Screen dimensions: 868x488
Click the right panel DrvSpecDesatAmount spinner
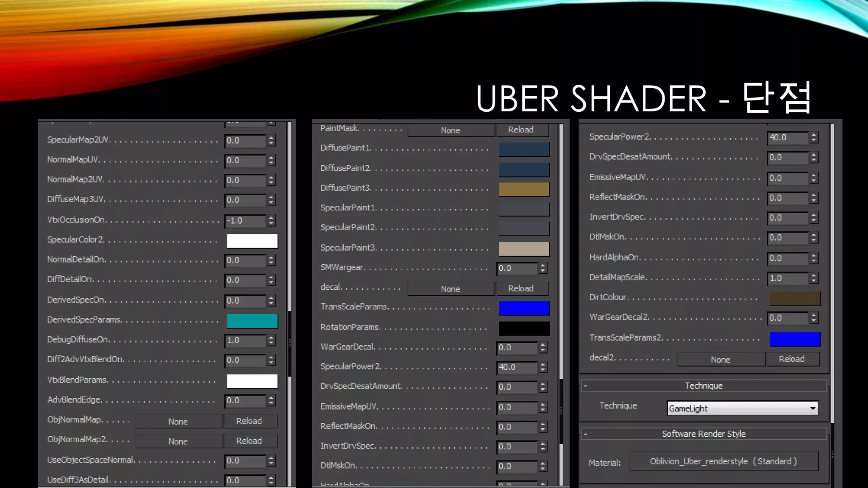[x=814, y=158]
